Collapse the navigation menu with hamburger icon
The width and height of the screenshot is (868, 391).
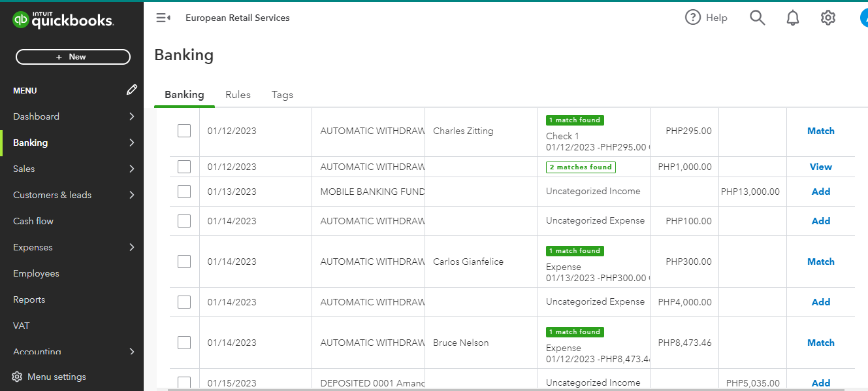(x=163, y=18)
